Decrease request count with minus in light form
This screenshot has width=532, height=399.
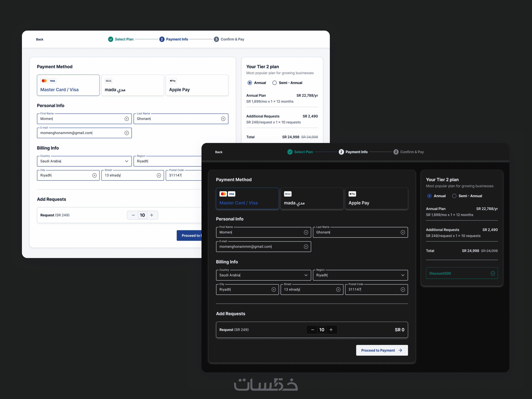133,215
